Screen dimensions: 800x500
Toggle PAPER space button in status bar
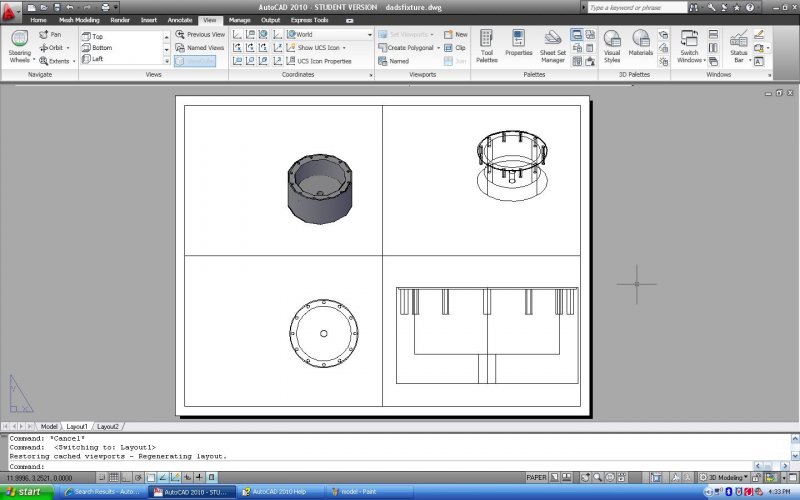[537, 478]
